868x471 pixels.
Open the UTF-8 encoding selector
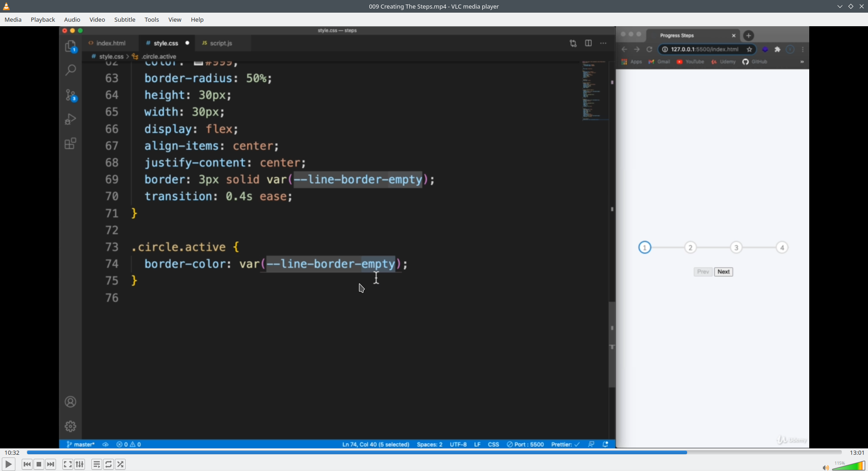[x=458, y=444]
